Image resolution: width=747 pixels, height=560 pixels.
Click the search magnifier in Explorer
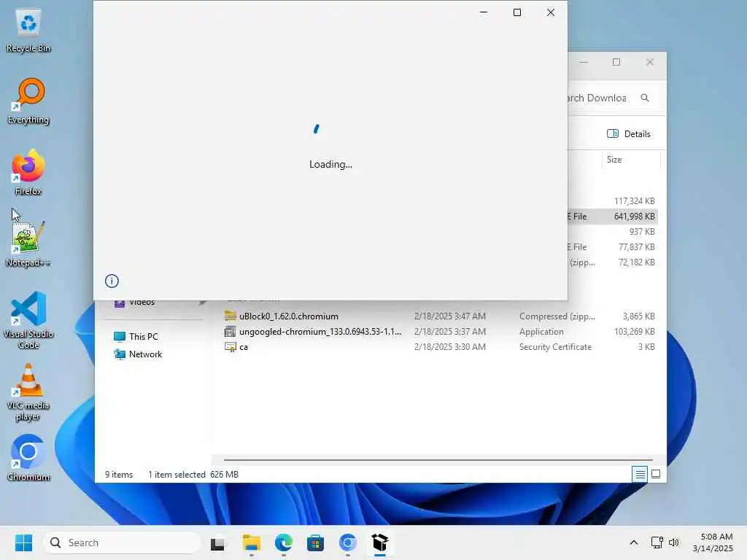coord(645,98)
